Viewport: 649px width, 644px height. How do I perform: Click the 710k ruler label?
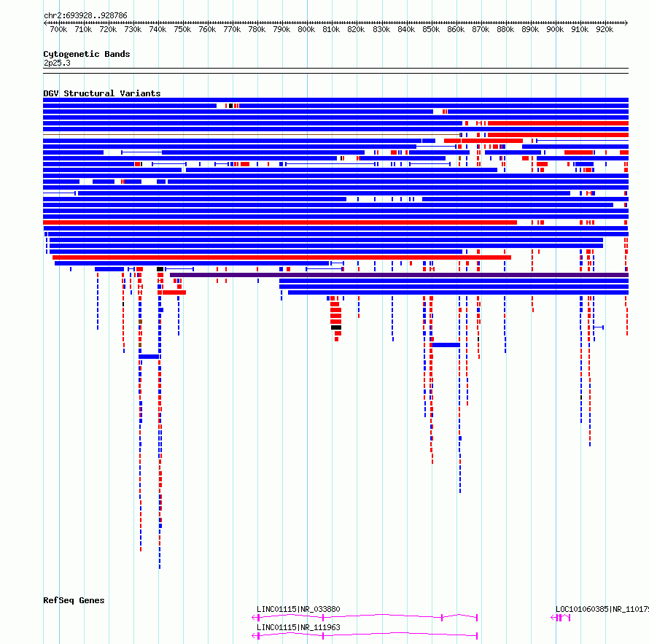tap(83, 29)
